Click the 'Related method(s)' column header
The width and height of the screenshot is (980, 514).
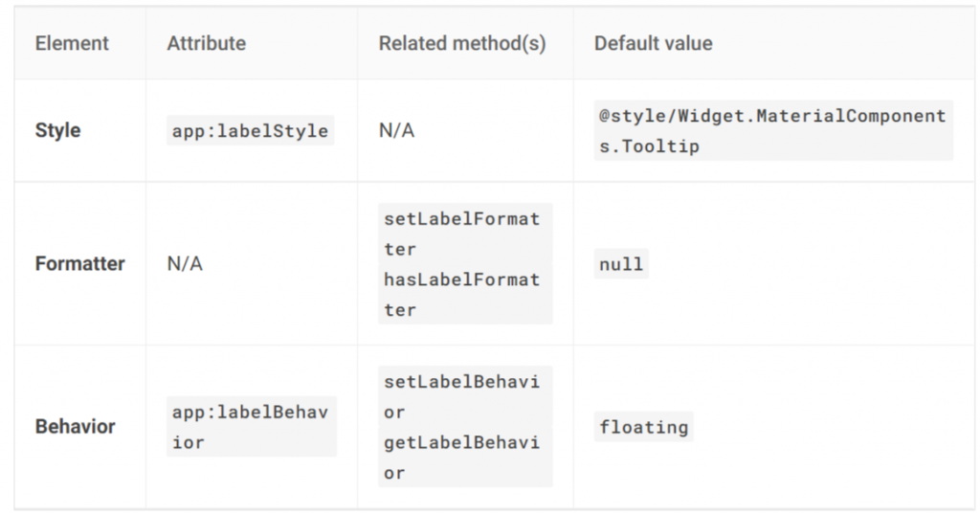click(462, 43)
